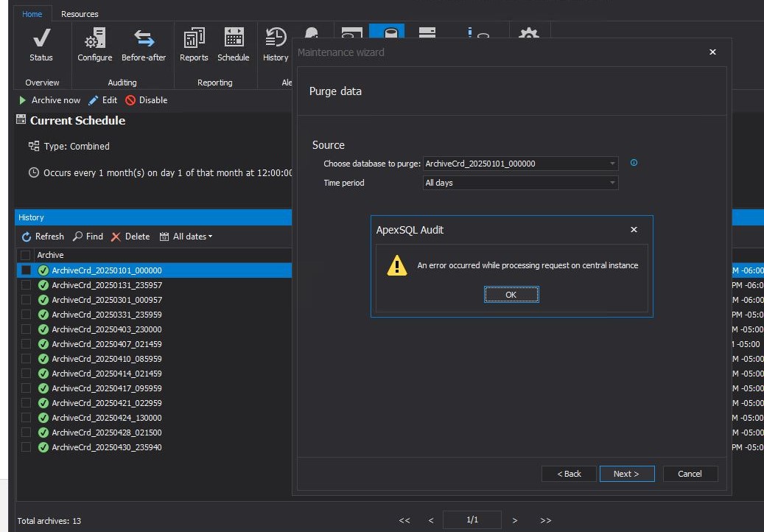764x532 pixels.
Task: Select archive row ArchiveCrd_20250417_095959
Action: (154, 388)
